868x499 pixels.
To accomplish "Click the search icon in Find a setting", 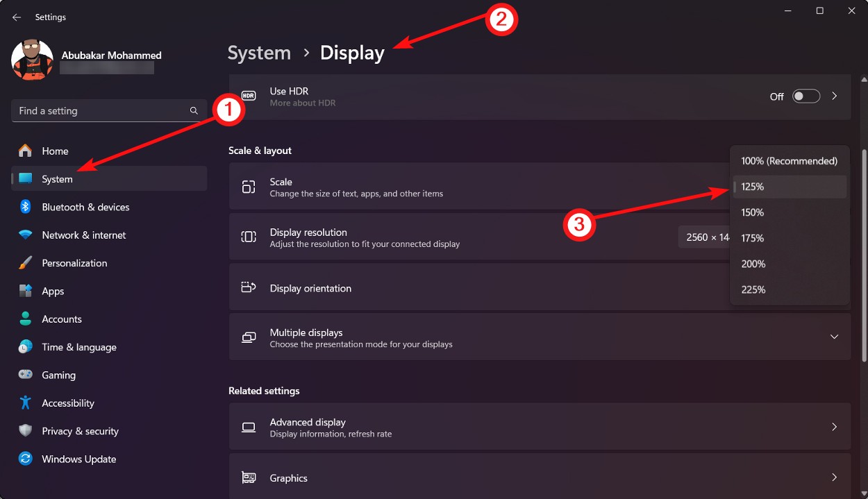I will coord(193,110).
